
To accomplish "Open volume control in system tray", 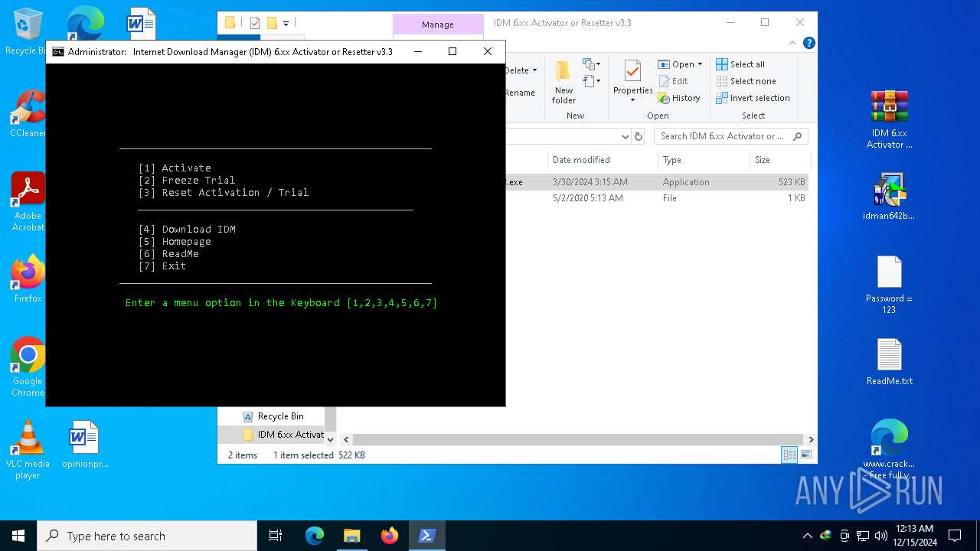I will 881,536.
